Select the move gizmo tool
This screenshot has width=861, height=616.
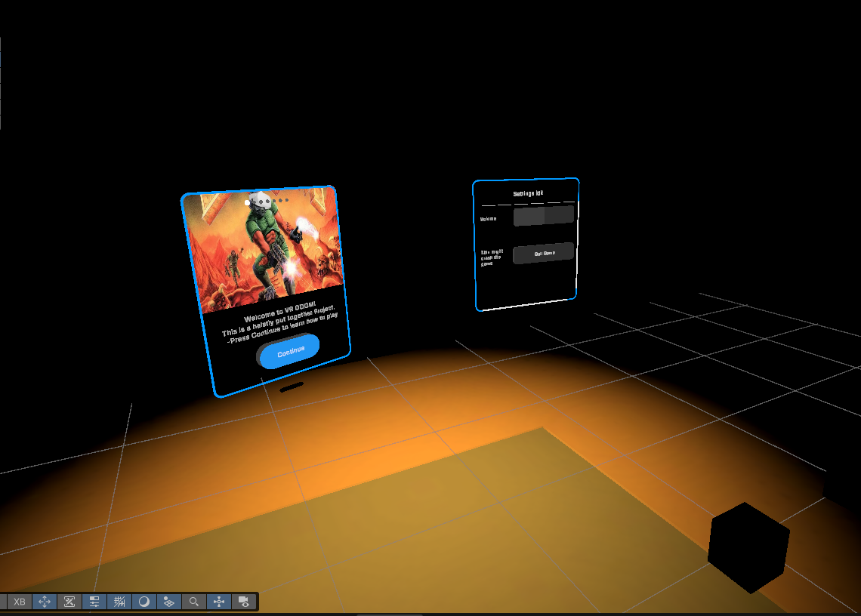pyautogui.click(x=44, y=602)
